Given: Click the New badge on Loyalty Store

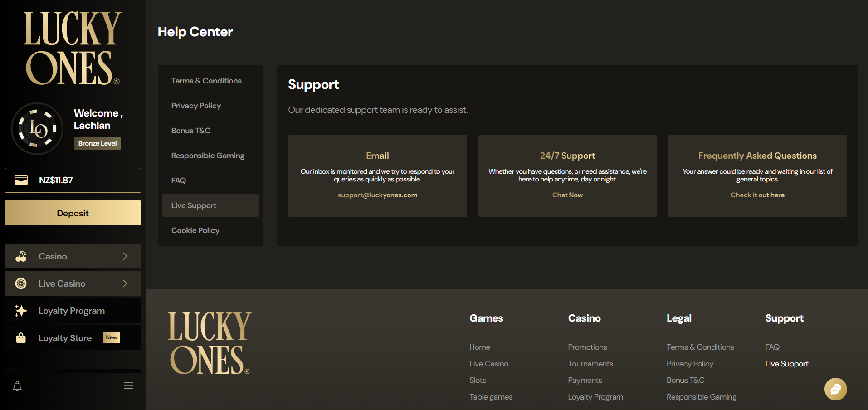Looking at the screenshot, I should point(112,337).
